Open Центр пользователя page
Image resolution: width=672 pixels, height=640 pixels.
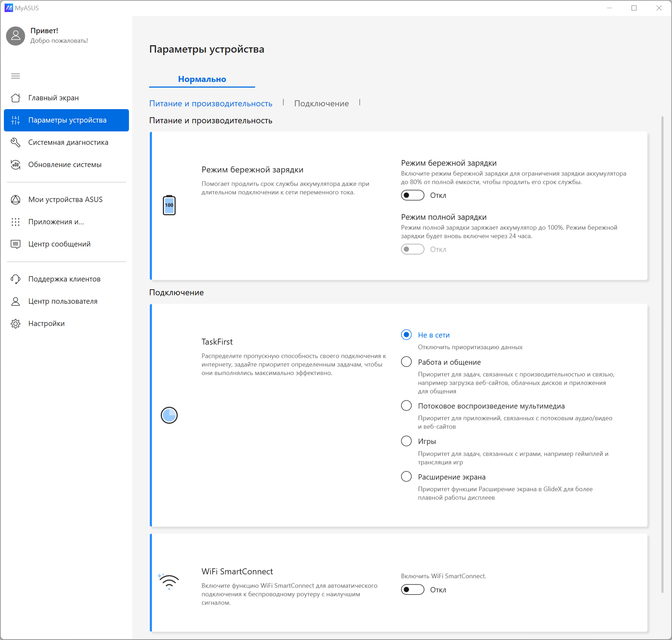click(x=66, y=301)
